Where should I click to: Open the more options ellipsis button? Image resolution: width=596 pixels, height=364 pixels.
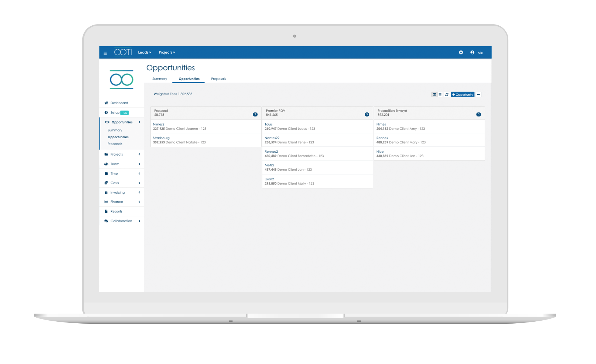pos(478,94)
